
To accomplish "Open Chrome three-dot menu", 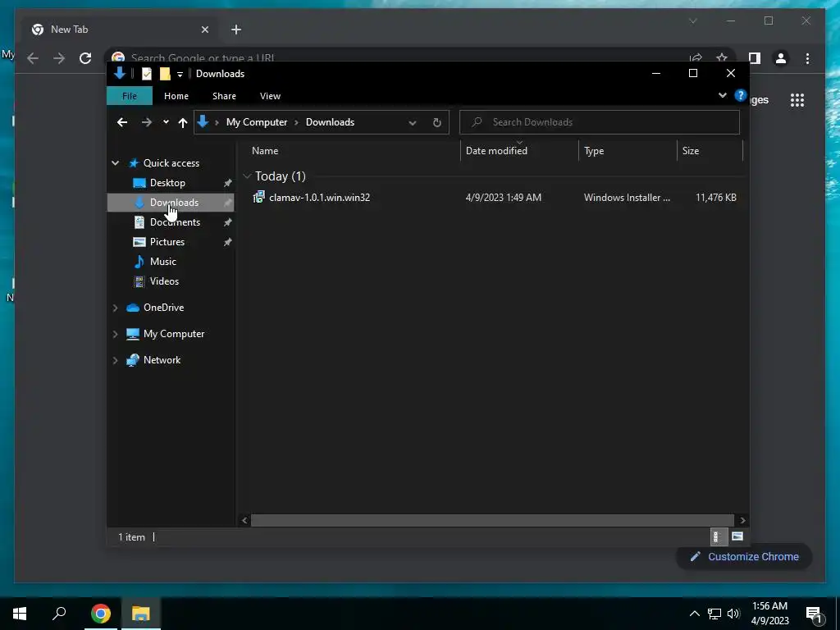I will coord(807,58).
